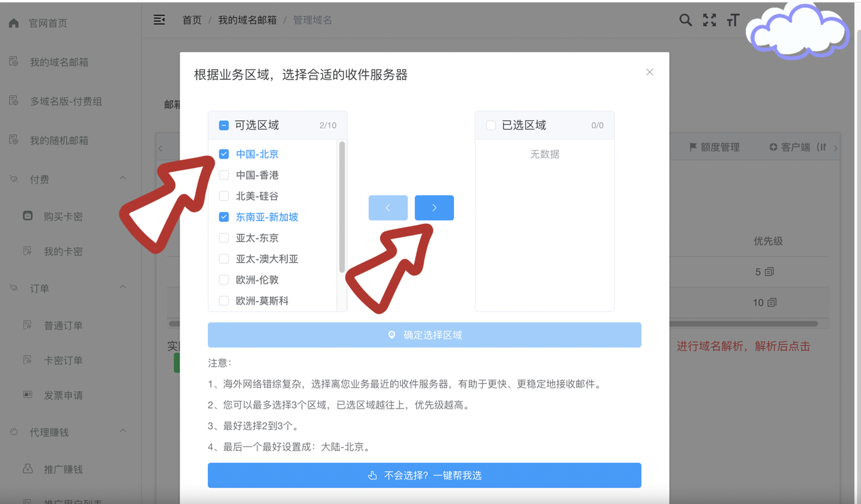The height and width of the screenshot is (504, 861).
Task: Go to 我的域名邮箱 breadcrumb
Action: tap(247, 20)
